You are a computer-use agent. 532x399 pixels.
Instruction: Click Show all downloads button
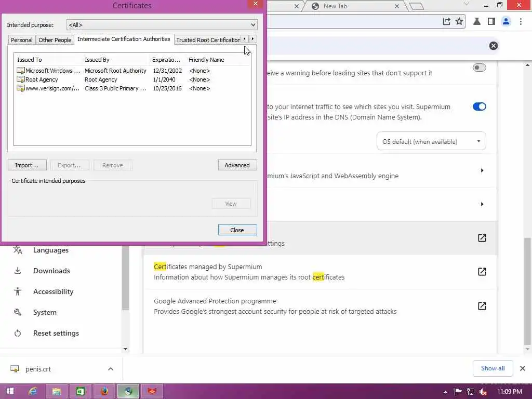(x=493, y=368)
